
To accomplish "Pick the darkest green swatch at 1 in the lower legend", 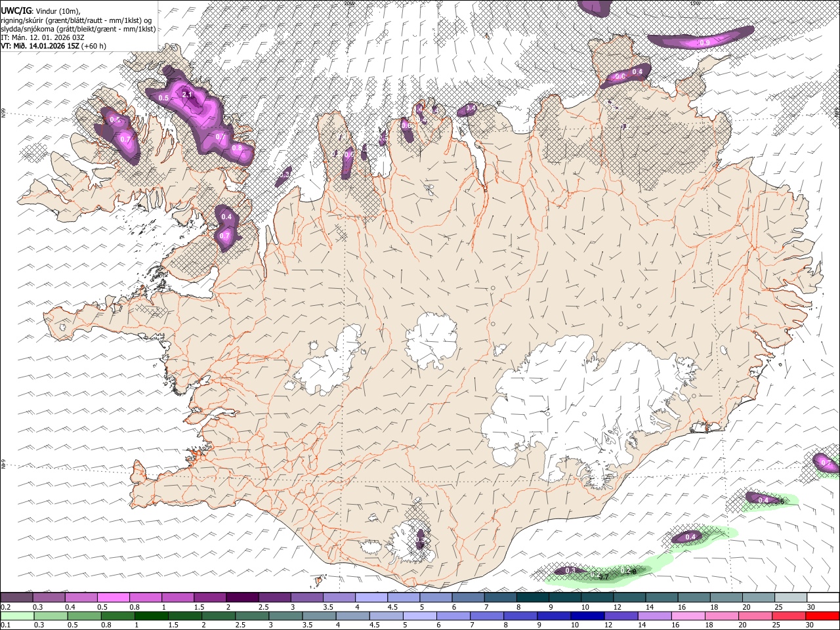I will point(151,616).
